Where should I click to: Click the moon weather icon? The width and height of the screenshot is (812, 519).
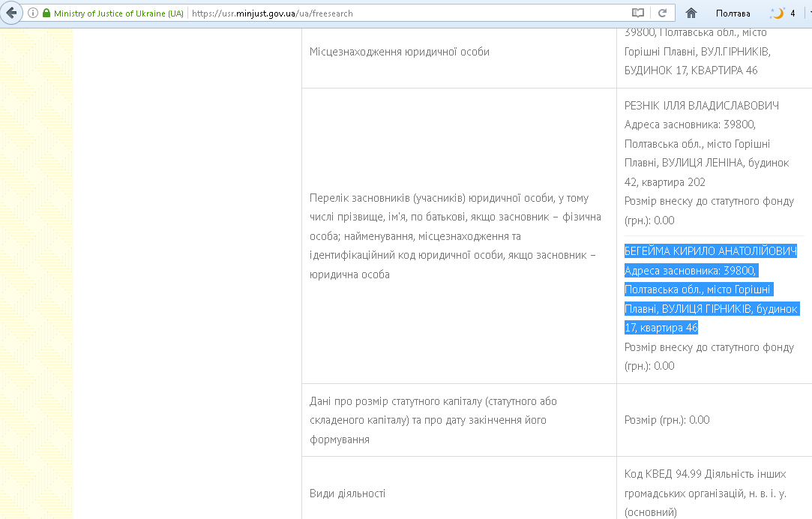[778, 13]
